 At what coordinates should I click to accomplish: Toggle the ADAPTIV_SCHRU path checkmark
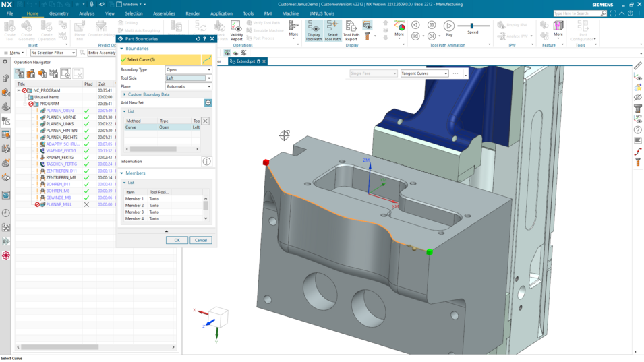click(86, 144)
